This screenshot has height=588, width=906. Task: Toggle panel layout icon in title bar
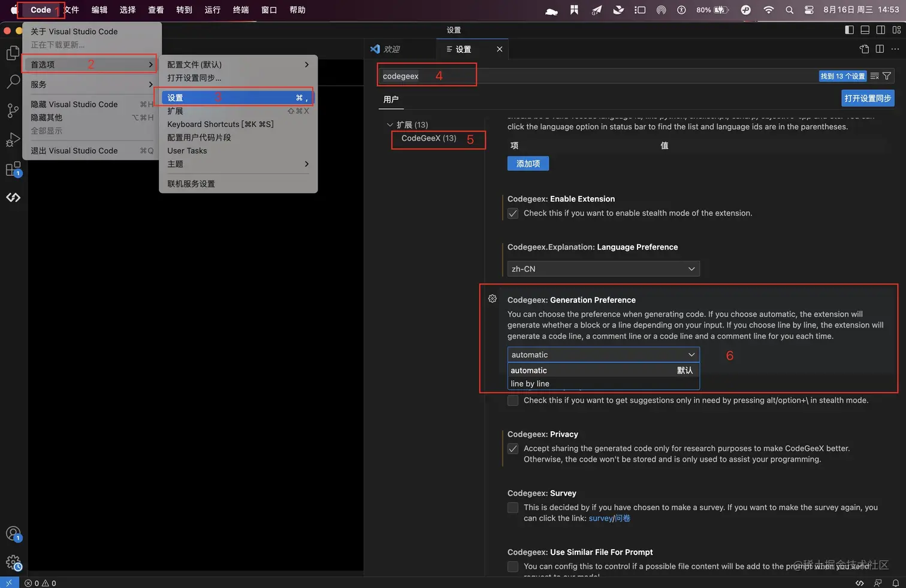[x=865, y=30]
